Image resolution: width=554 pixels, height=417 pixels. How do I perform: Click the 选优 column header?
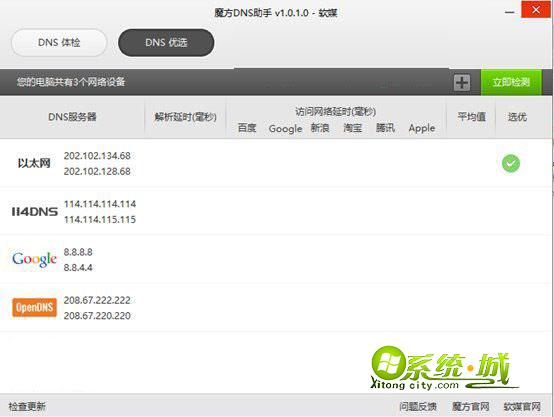click(517, 117)
